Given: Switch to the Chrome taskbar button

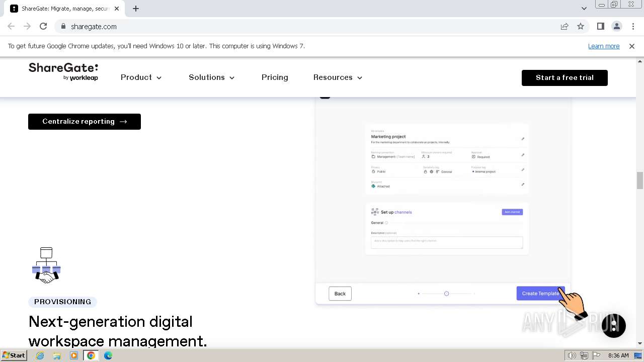Looking at the screenshot, I should (x=91, y=355).
